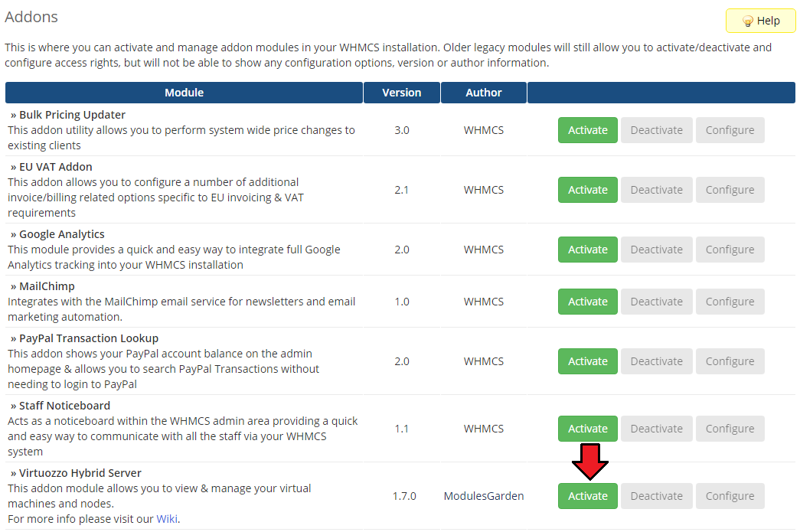Deactivate the Virtuozzo Hybrid Server addon

656,496
